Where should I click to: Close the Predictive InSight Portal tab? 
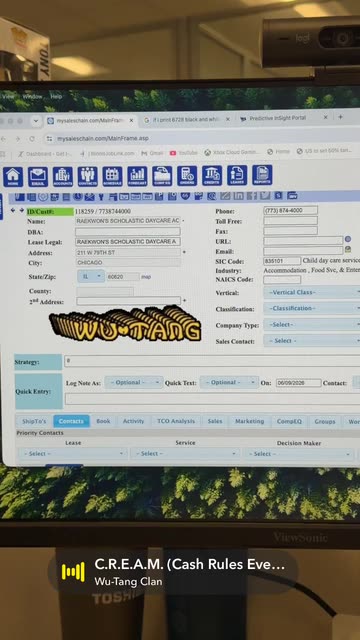(x=325, y=118)
